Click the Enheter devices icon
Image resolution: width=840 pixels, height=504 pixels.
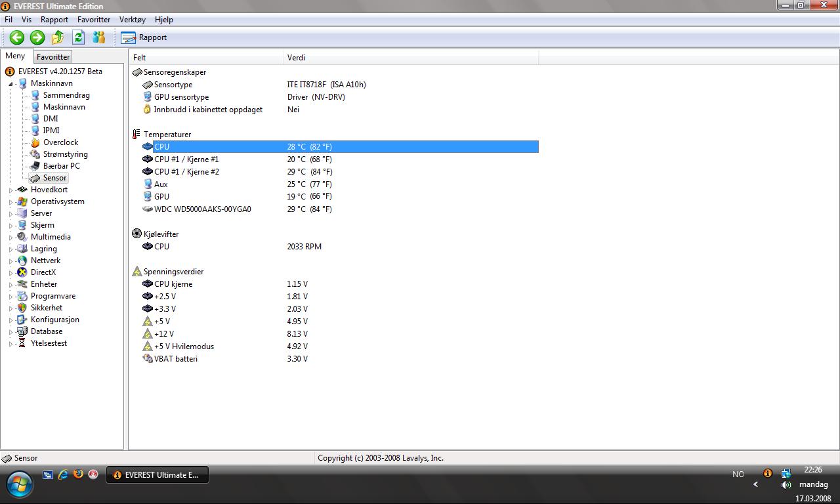pyautogui.click(x=22, y=284)
